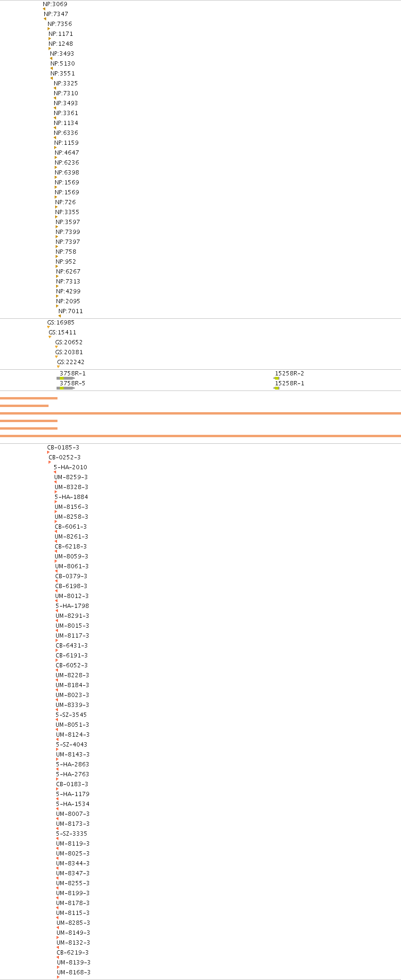Select the CB-6061-3 feature

71,527
